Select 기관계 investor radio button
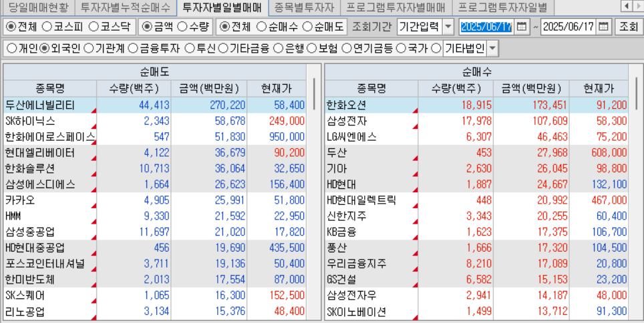Screen dimensions: 644x323 pos(88,49)
